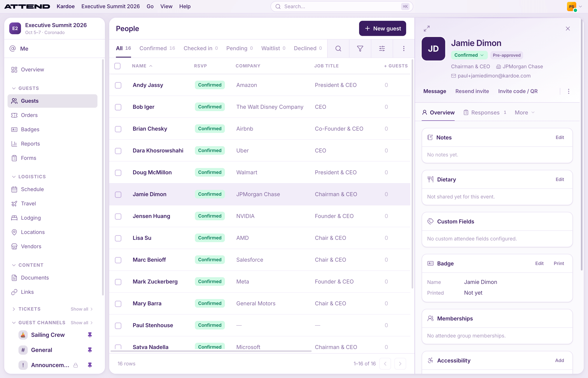Screen dimensions: 588x378
Task: Tick the Jensen Huang row checkbox
Action: [118, 216]
